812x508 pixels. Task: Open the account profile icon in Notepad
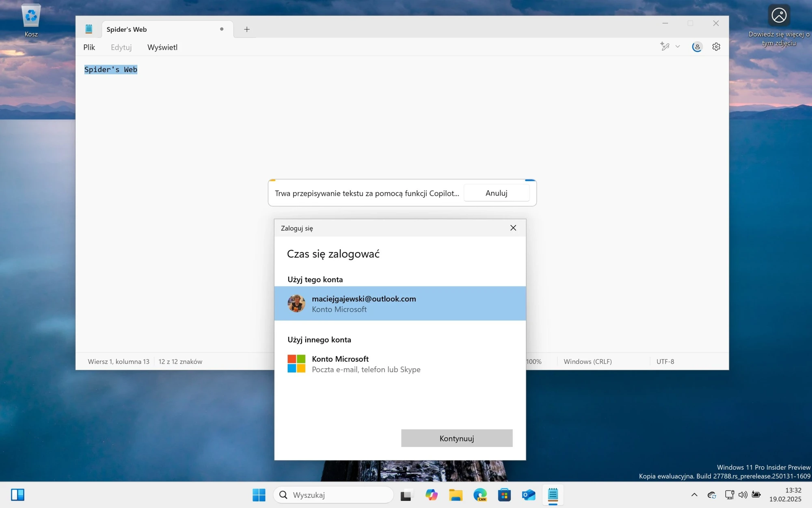pyautogui.click(x=697, y=47)
